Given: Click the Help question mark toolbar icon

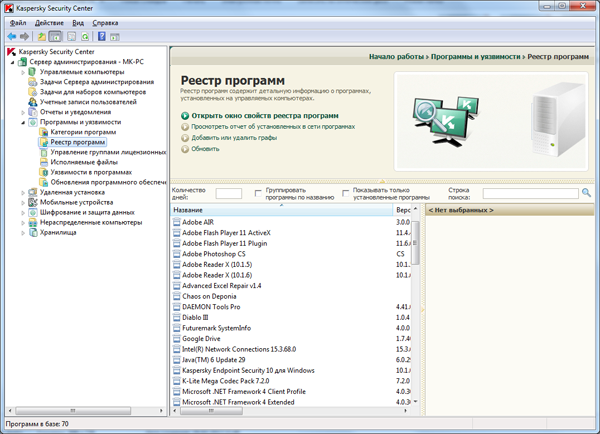Looking at the screenshot, I should 102,37.
